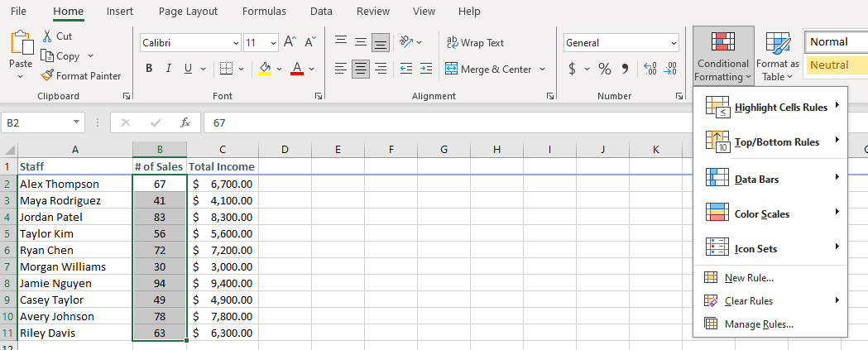Apply the Borders icon
This screenshot has height=350, width=868.
pos(226,69)
